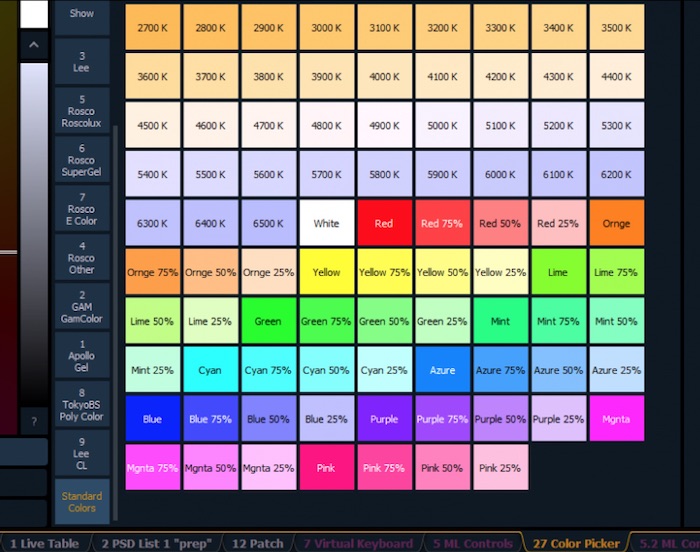The width and height of the screenshot is (700, 552).
Task: Pick the 2700 K color temperature swatch
Action: (152, 27)
